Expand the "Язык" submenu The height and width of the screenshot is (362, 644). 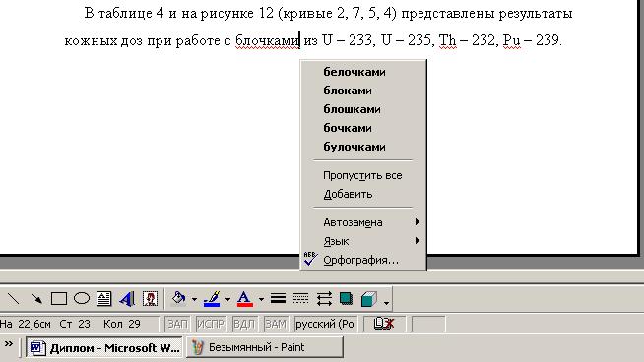click(x=363, y=241)
